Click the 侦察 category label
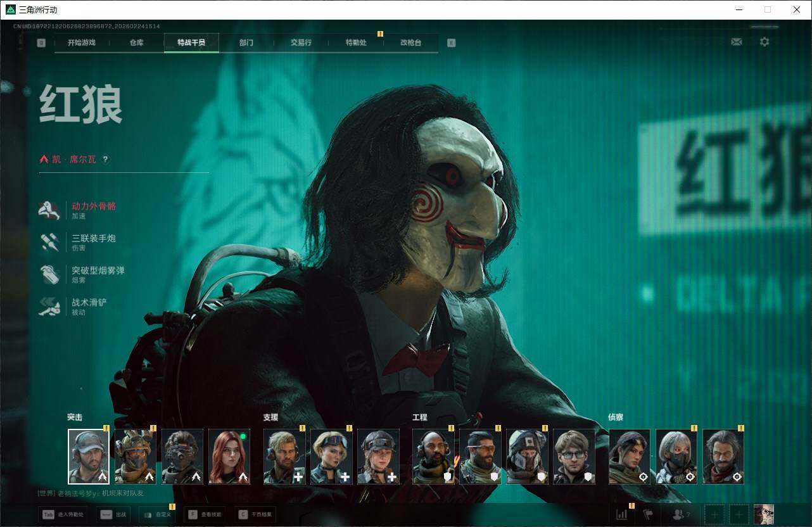The image size is (812, 527). (616, 417)
